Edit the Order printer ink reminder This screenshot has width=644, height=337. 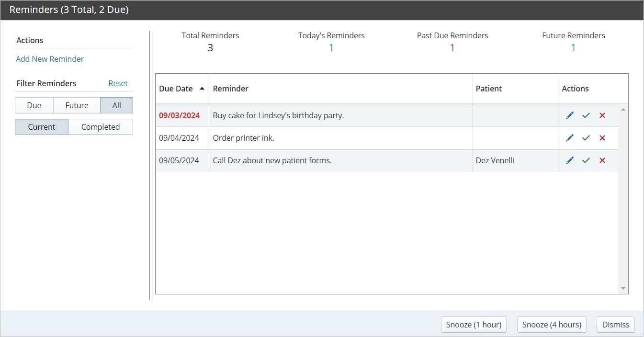pos(570,138)
